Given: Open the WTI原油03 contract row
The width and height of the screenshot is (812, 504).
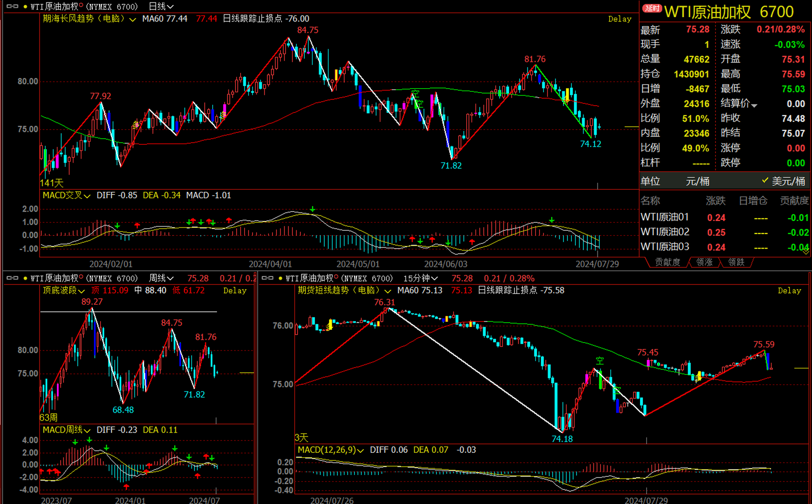Looking at the screenshot, I should (725, 247).
